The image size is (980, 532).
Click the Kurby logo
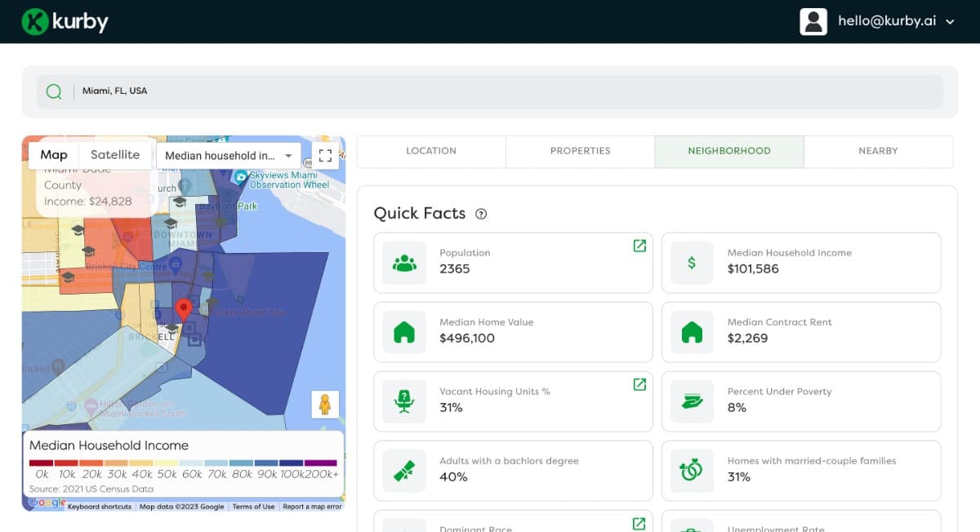65,21
